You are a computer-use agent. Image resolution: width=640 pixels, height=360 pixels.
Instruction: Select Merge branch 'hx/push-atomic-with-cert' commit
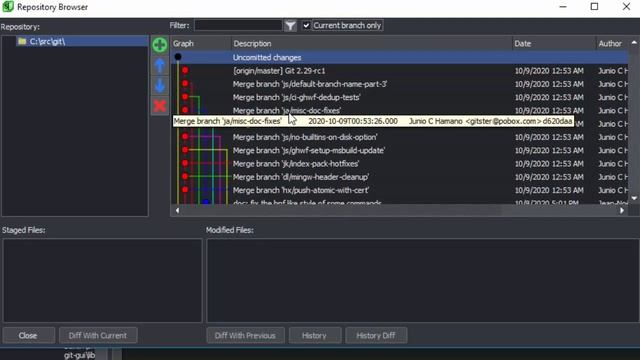point(400,190)
